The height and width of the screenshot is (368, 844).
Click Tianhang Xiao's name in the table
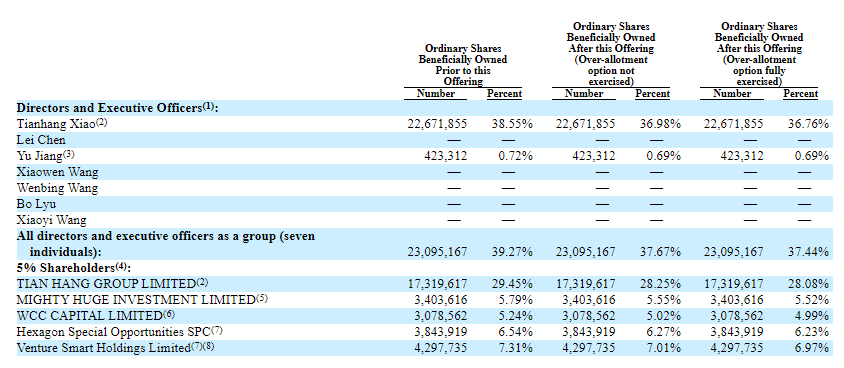click(56, 124)
